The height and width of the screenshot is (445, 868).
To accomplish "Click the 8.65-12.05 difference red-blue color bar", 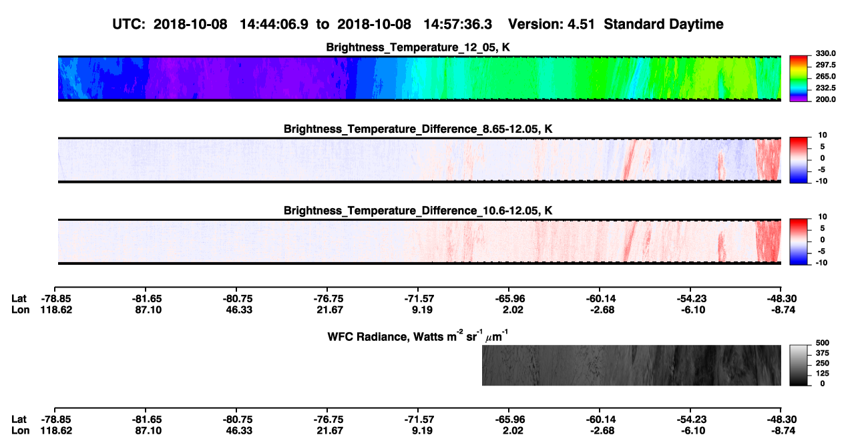I will click(x=799, y=159).
